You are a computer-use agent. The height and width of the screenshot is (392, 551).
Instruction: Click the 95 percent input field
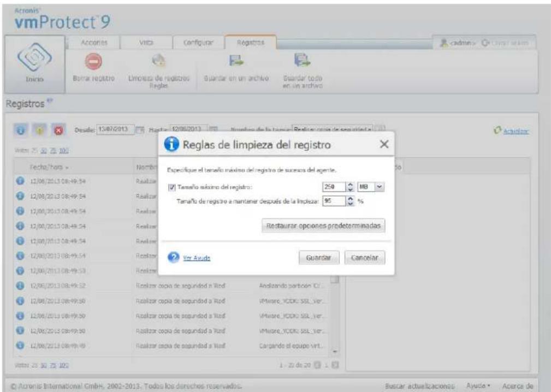coord(334,201)
